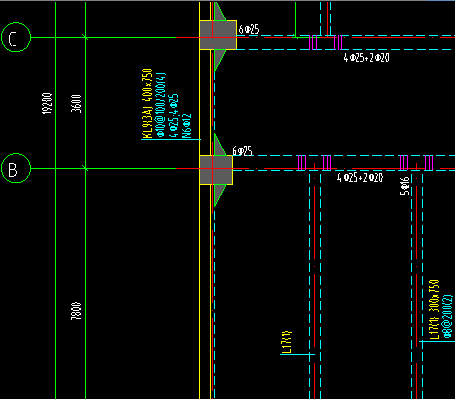Click the L17(1) 300x750 beam label
Screen dimensions: 455x399
[434, 310]
